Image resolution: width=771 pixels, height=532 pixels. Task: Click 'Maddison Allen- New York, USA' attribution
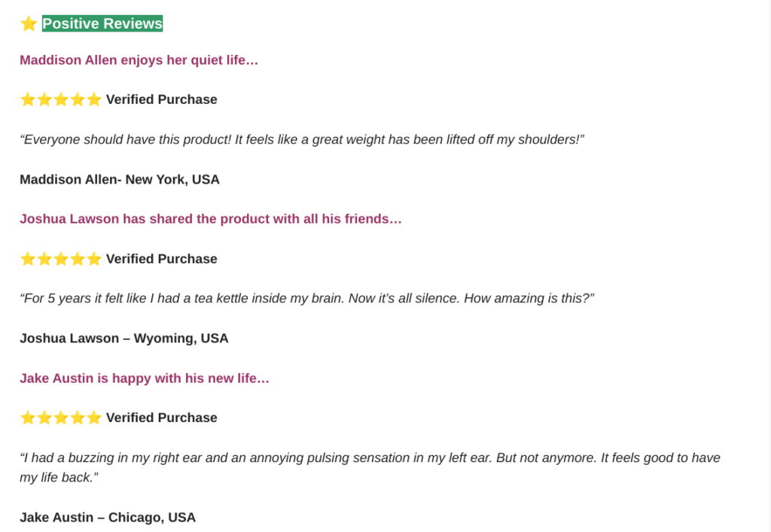click(x=120, y=179)
